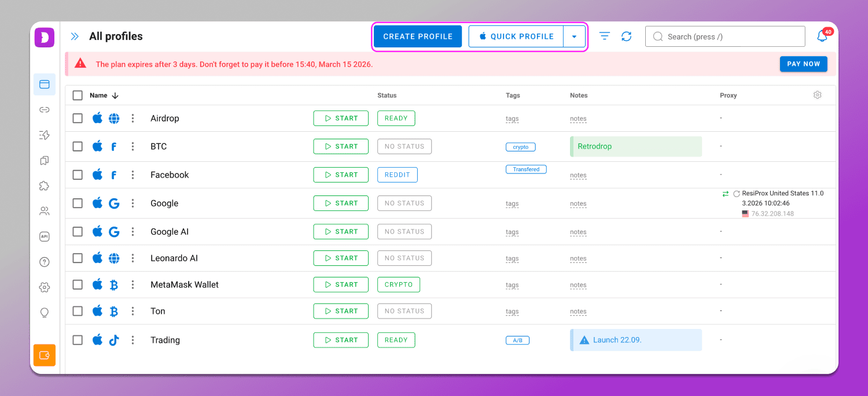Expand the Quick Profile dropdown arrow

pyautogui.click(x=574, y=36)
